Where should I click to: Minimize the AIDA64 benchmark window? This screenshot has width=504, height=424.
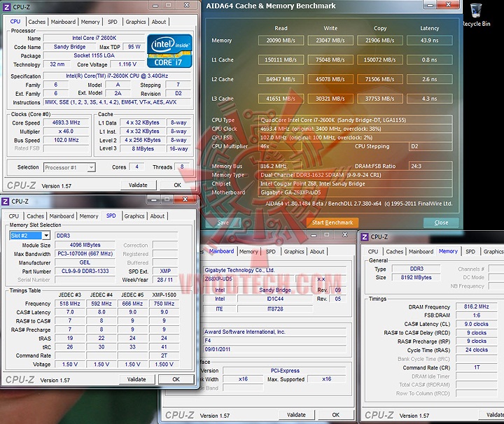coord(430,4)
